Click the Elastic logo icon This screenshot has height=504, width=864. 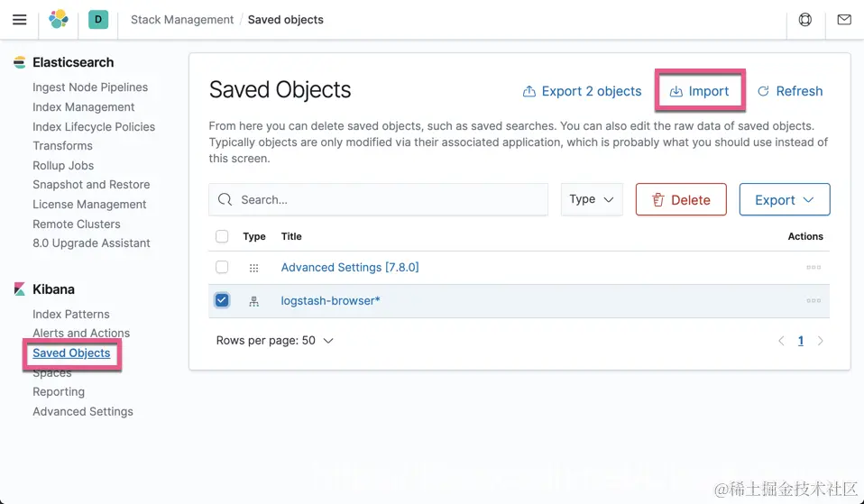[59, 19]
